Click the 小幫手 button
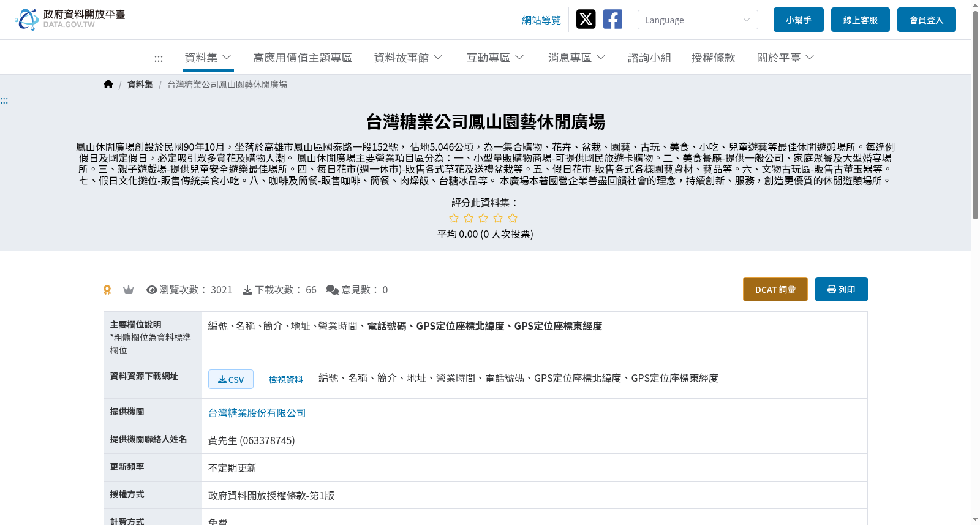This screenshot has height=525, width=980. click(x=799, y=20)
